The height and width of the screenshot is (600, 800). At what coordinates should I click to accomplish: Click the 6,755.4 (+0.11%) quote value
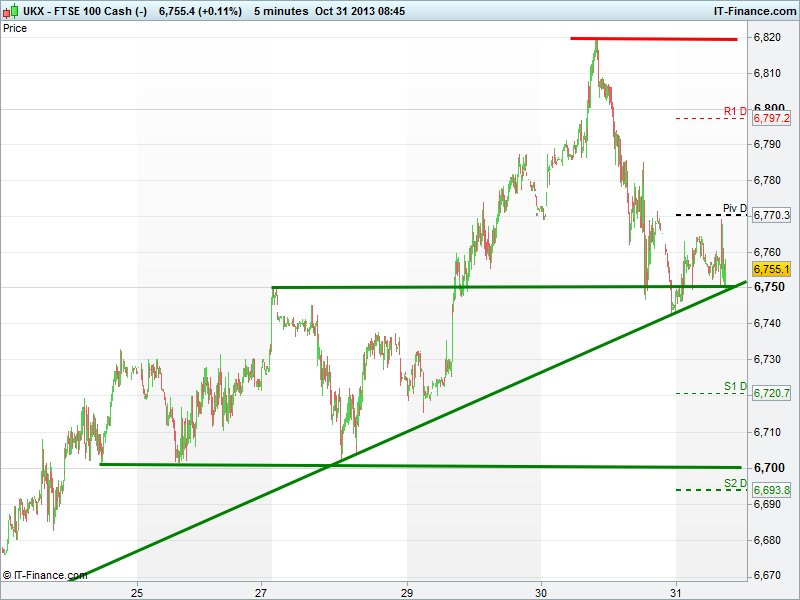200,11
